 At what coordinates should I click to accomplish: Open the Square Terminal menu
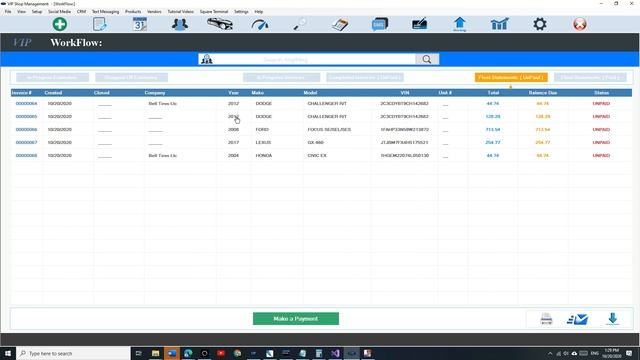214,11
